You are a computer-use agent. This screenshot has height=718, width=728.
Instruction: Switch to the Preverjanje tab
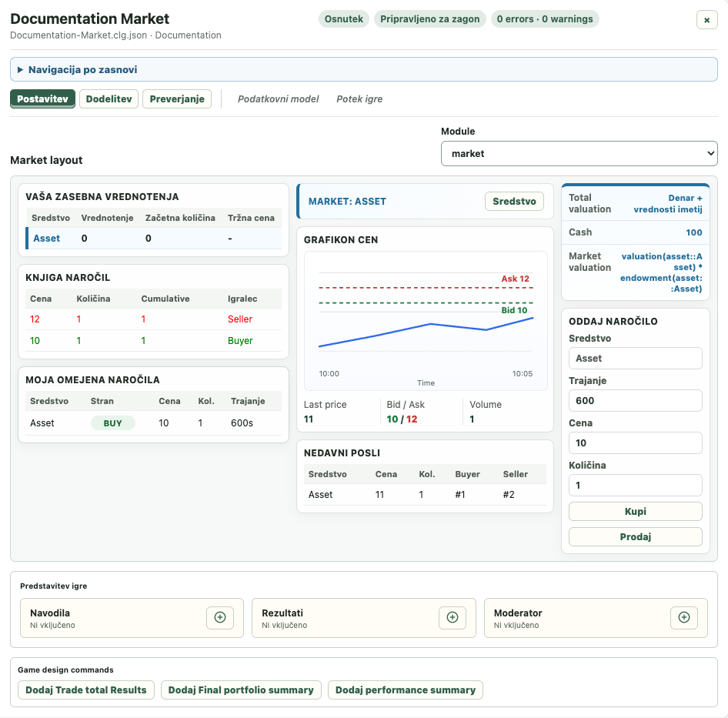tap(177, 99)
